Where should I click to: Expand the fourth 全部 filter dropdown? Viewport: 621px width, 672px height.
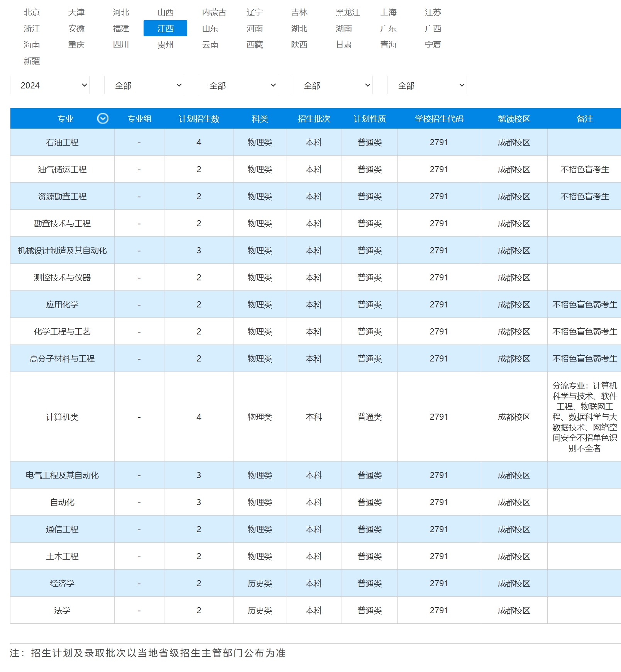333,85
